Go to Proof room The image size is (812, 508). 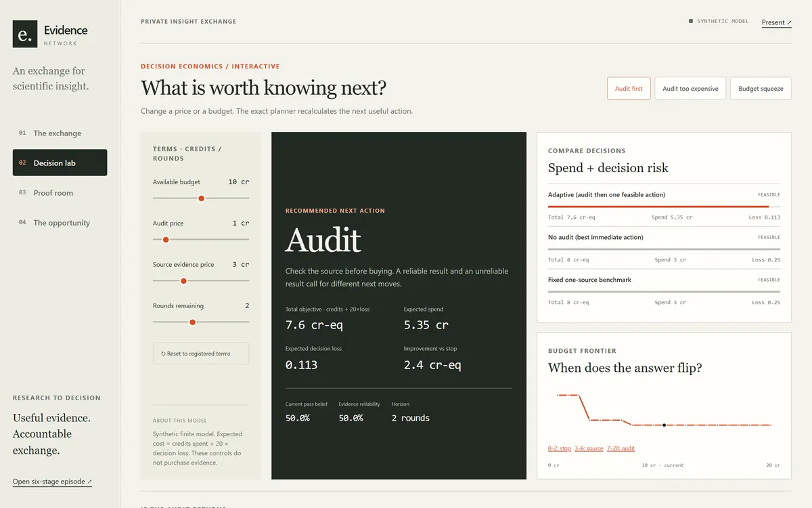(x=60, y=193)
